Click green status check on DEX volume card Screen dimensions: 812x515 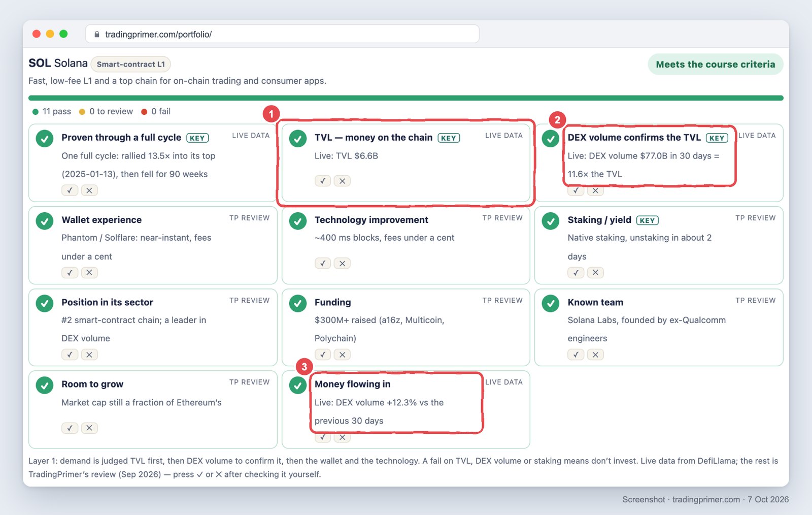point(551,139)
